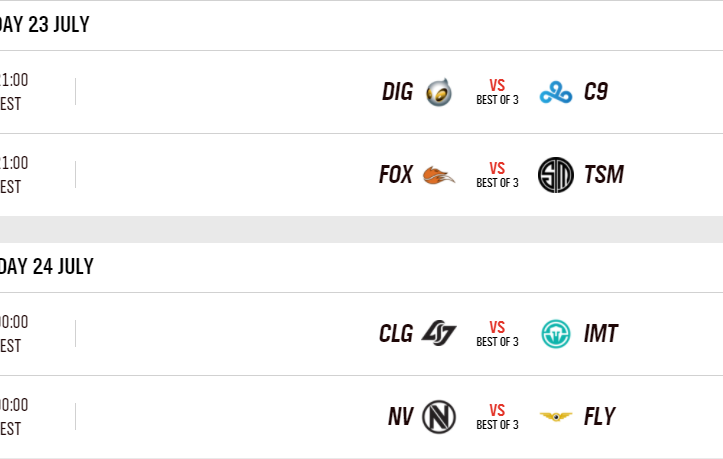Screen dimensions: 723x459
Task: Open the DIG team name link
Action: (397, 93)
